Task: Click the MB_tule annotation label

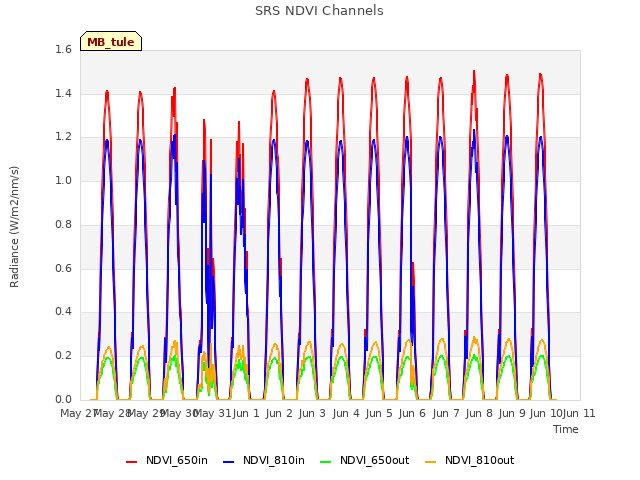Action: click(111, 41)
